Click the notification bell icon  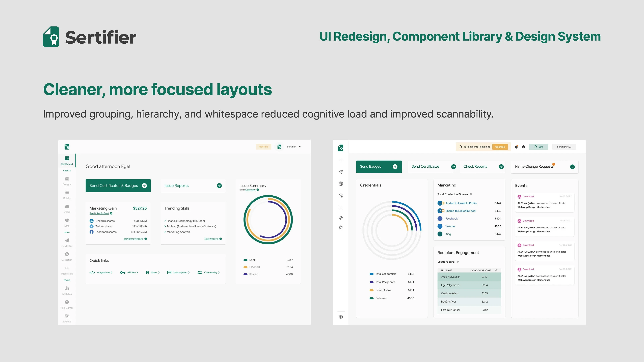[516, 147]
